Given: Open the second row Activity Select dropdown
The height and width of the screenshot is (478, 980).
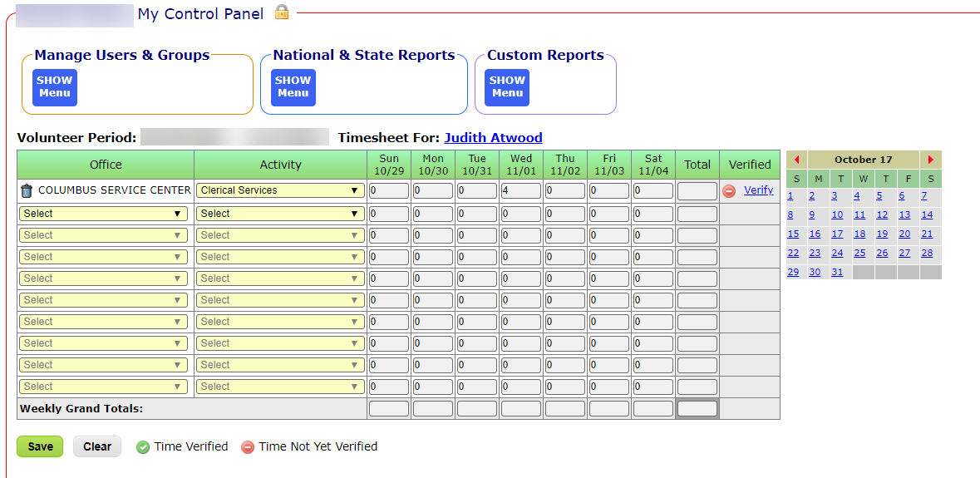Looking at the screenshot, I should click(280, 214).
